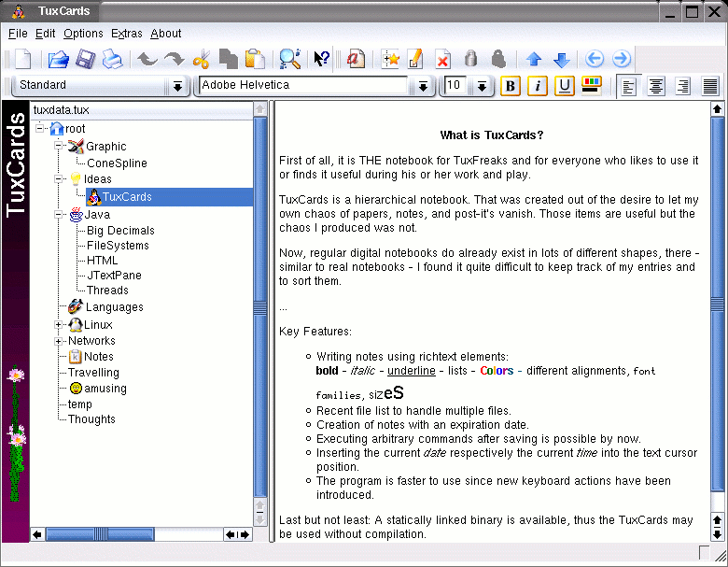Toggle bold formatting button
Screen dimensions: 728x567
point(510,86)
